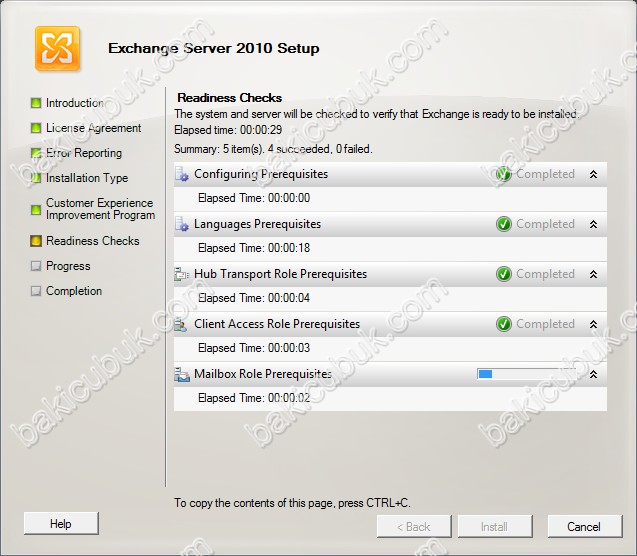This screenshot has width=637, height=556.
Task: Click the Install button
Action: [495, 527]
